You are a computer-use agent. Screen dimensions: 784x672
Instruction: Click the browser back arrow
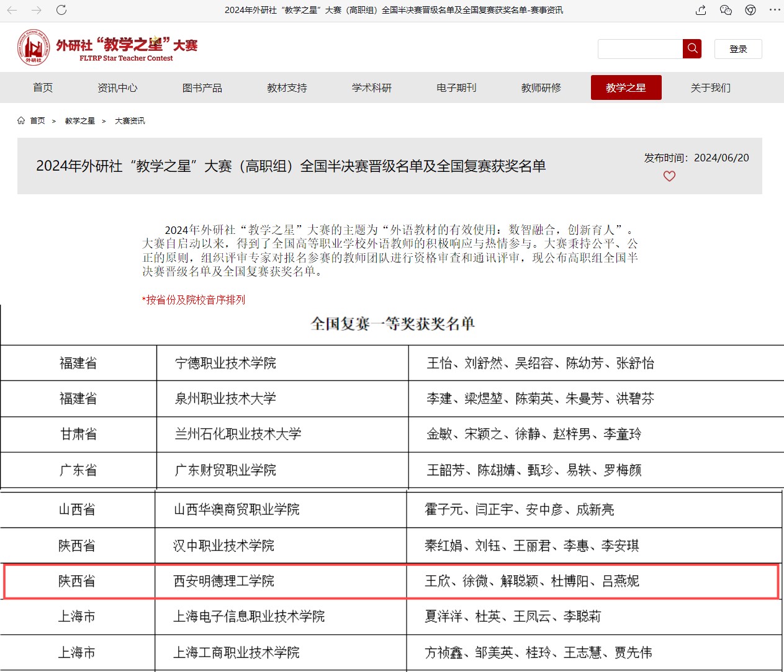(x=12, y=10)
